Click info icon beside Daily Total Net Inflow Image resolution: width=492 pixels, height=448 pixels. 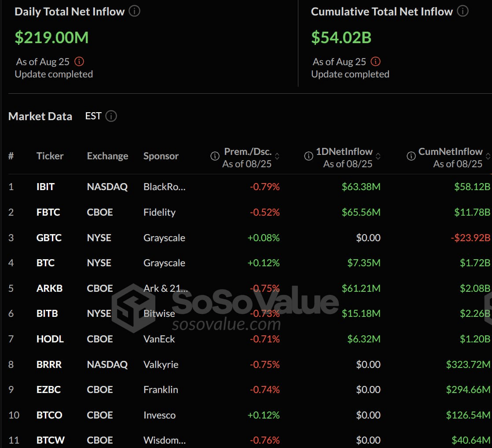tap(134, 11)
